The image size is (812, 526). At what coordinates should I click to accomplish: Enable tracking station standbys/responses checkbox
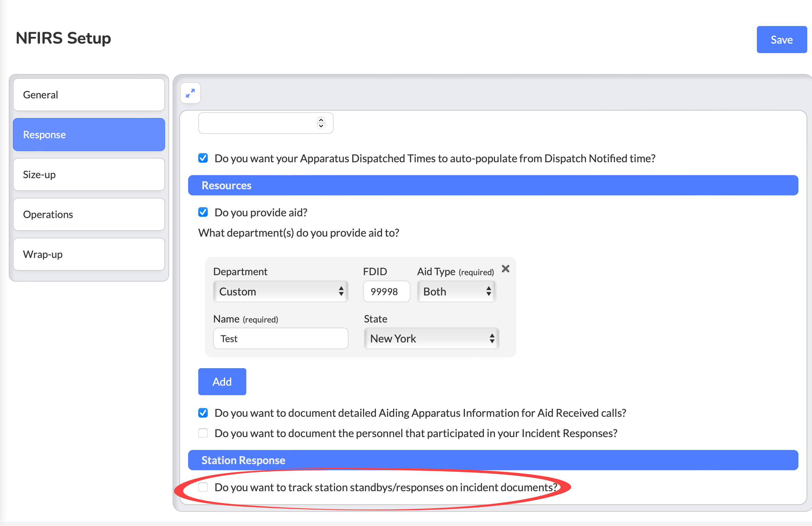click(x=203, y=487)
